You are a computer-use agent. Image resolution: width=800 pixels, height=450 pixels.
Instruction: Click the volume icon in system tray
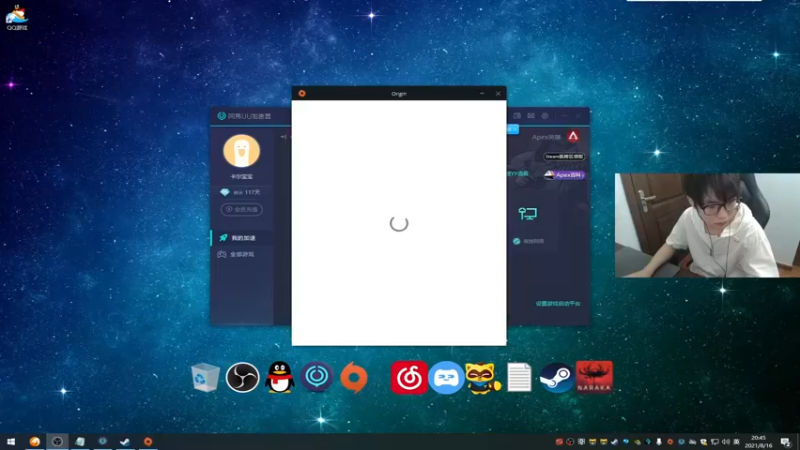click(726, 442)
